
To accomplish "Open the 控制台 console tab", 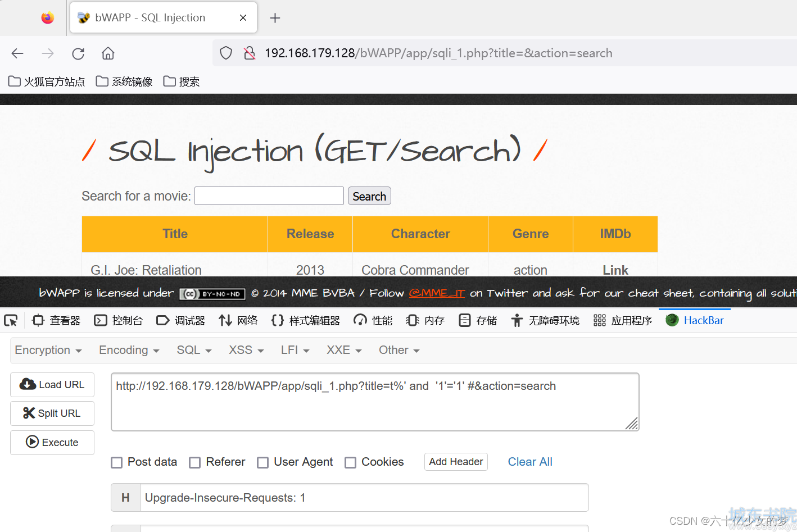I will (118, 320).
